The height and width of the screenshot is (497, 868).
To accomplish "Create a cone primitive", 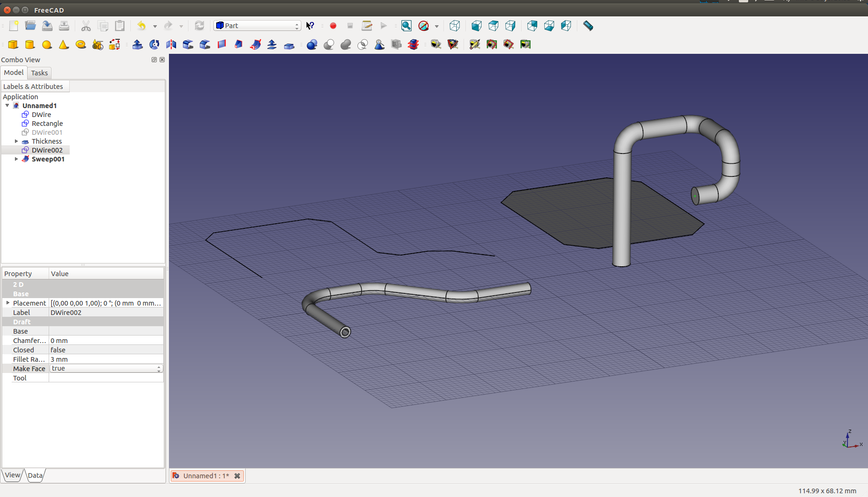I will [64, 44].
